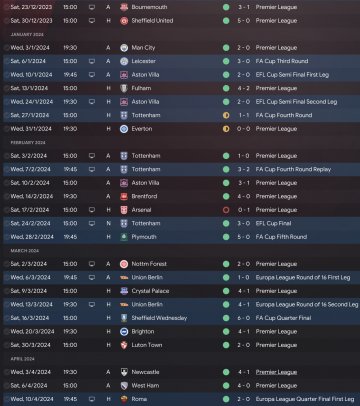This screenshot has height=406, width=360.
Task: Click the Man City club badge
Action: pos(124,48)
